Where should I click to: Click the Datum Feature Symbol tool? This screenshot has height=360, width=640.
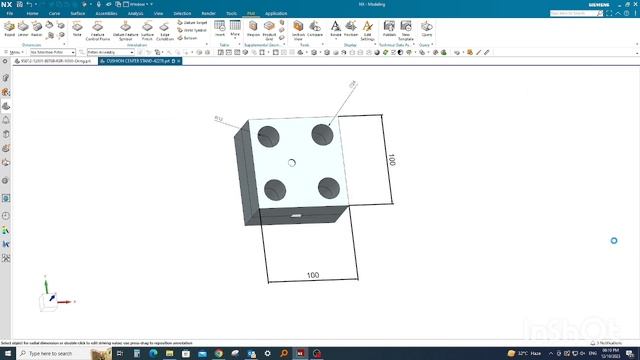pyautogui.click(x=125, y=31)
